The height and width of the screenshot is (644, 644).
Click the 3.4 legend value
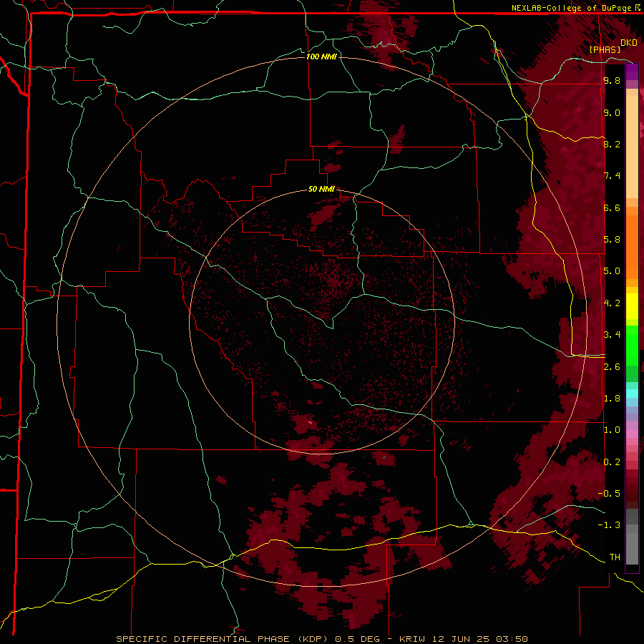click(x=612, y=335)
